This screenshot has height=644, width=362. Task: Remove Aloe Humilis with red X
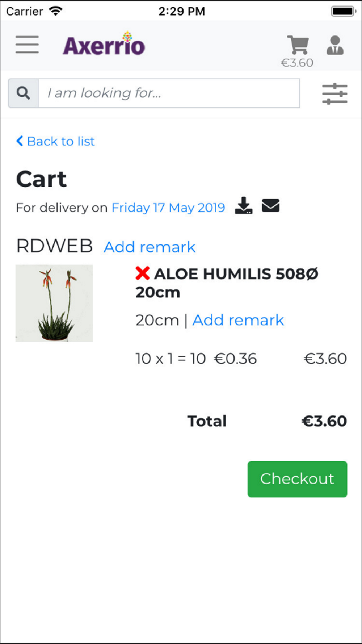click(x=143, y=273)
